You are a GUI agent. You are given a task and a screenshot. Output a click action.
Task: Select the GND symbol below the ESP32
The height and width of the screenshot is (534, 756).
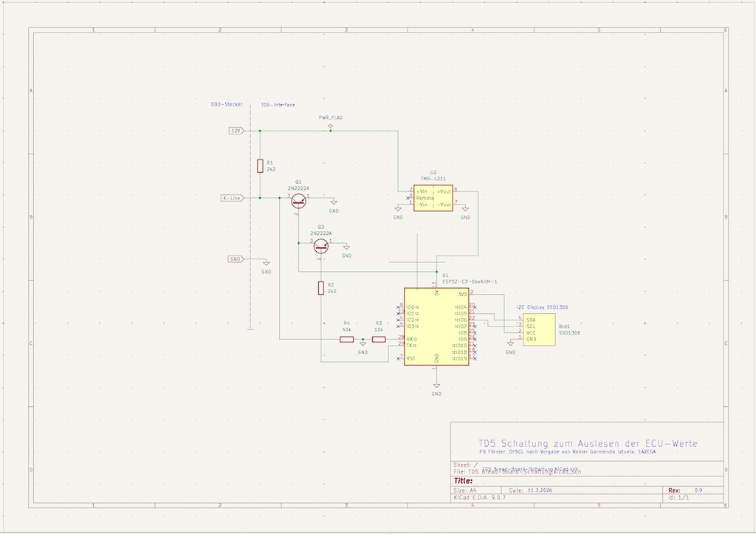pos(436,385)
